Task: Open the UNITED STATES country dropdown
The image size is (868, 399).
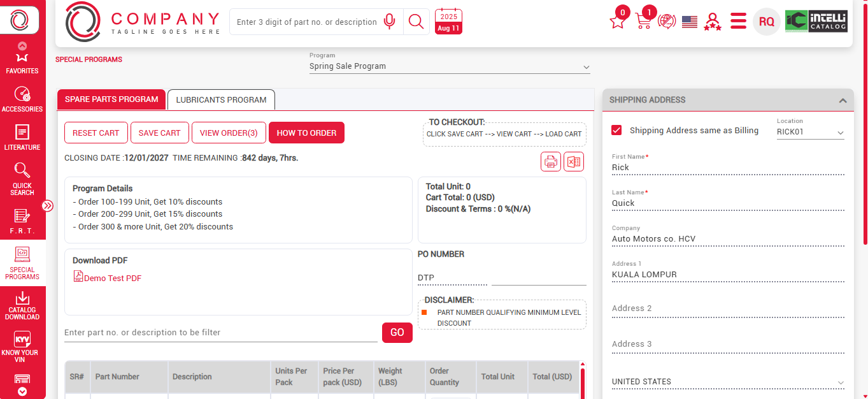Action: (728, 382)
